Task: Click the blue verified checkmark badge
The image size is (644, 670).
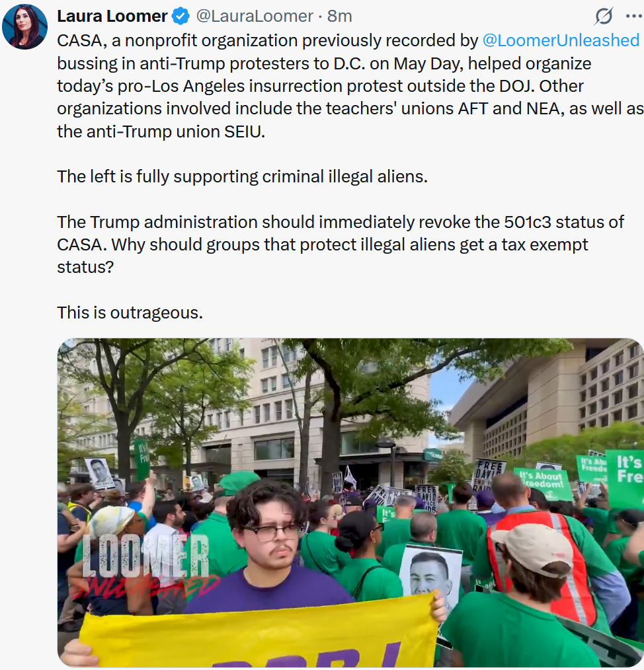Action: coord(181,17)
